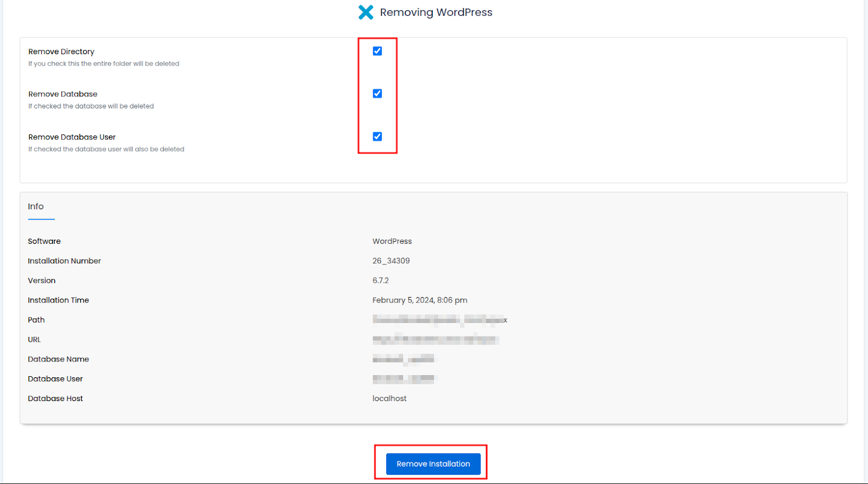Image resolution: width=868 pixels, height=484 pixels.
Task: Click 'If checked the database will be deleted' note
Action: [91, 106]
